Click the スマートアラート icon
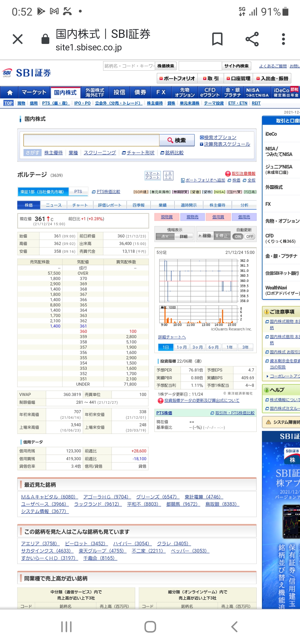The image size is (300, 644). point(152,175)
